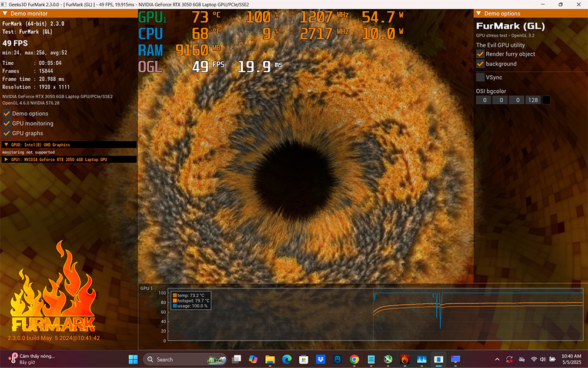The width and height of the screenshot is (588, 368).
Task: Open Microsoft Edge from the taskbar
Action: click(x=287, y=359)
